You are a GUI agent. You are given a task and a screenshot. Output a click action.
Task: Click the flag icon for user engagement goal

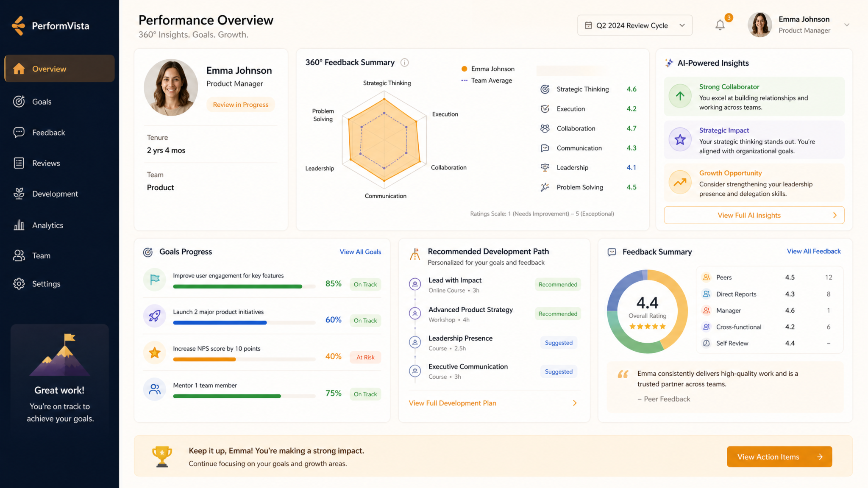155,280
